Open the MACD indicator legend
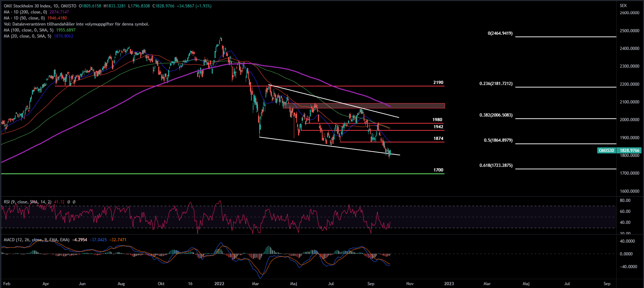The image size is (644, 288). click(x=36, y=240)
